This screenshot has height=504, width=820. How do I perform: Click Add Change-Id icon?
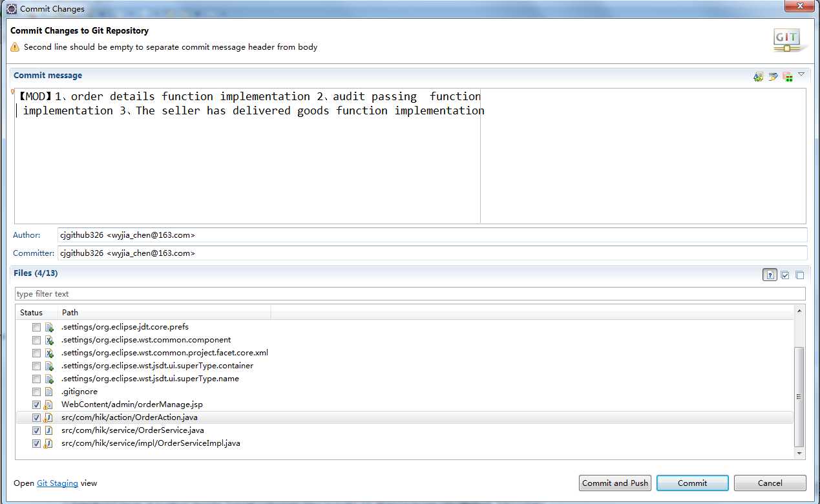[x=787, y=76]
